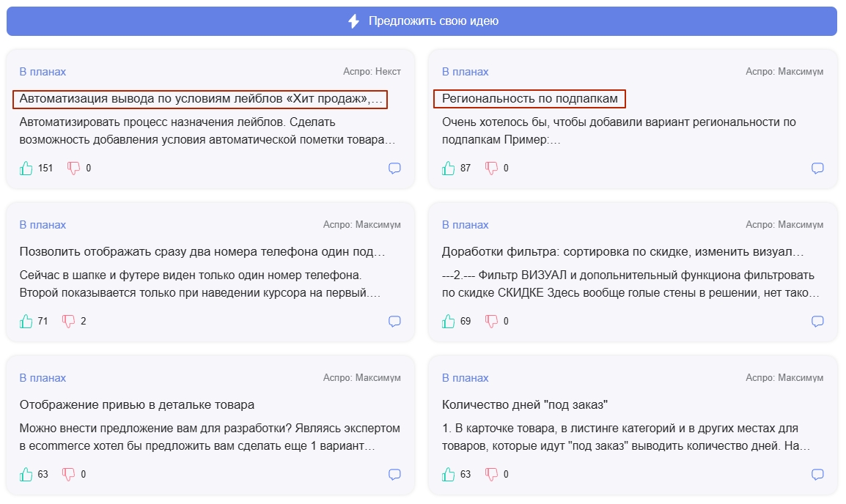The height and width of the screenshot is (504, 846).
Task: Select the «Аспро: Некст» product label
Action: (x=372, y=71)
